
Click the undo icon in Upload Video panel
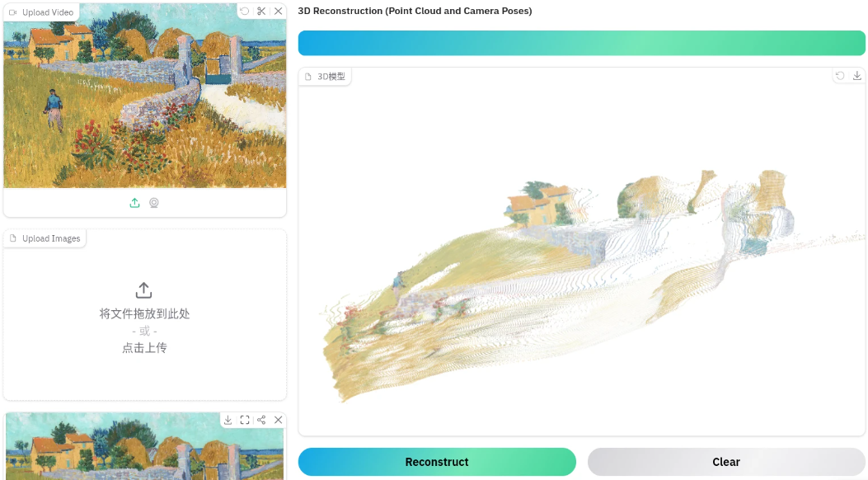[245, 11]
